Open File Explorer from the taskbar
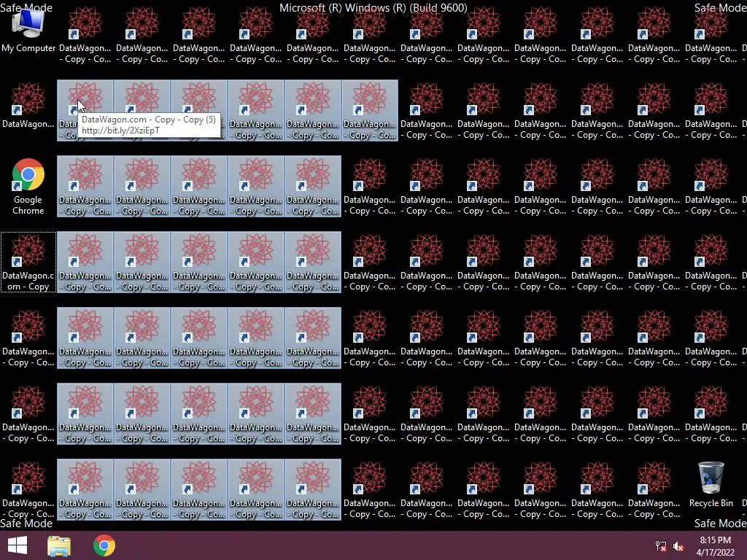Screen dimensions: 747x560 59,545
